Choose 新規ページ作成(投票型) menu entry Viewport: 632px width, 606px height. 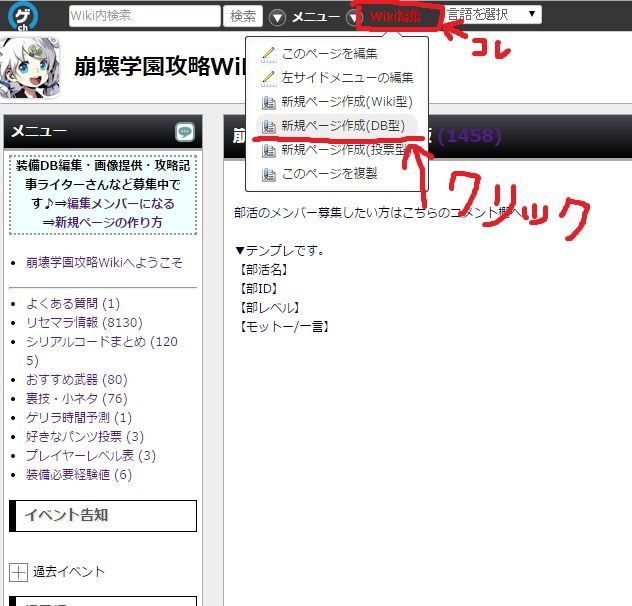pyautogui.click(x=342, y=150)
